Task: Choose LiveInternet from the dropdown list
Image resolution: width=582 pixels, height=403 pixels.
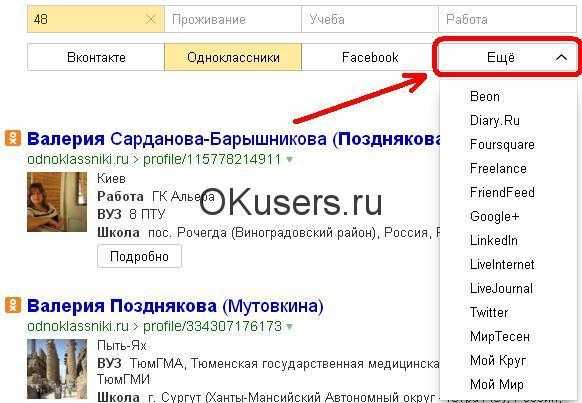Action: pyautogui.click(x=502, y=264)
